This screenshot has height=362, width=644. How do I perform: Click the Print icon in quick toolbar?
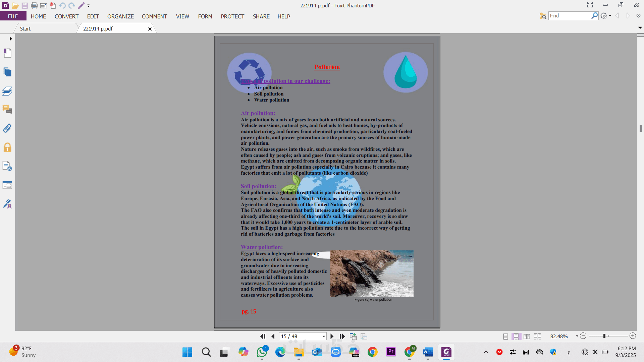coord(34,6)
